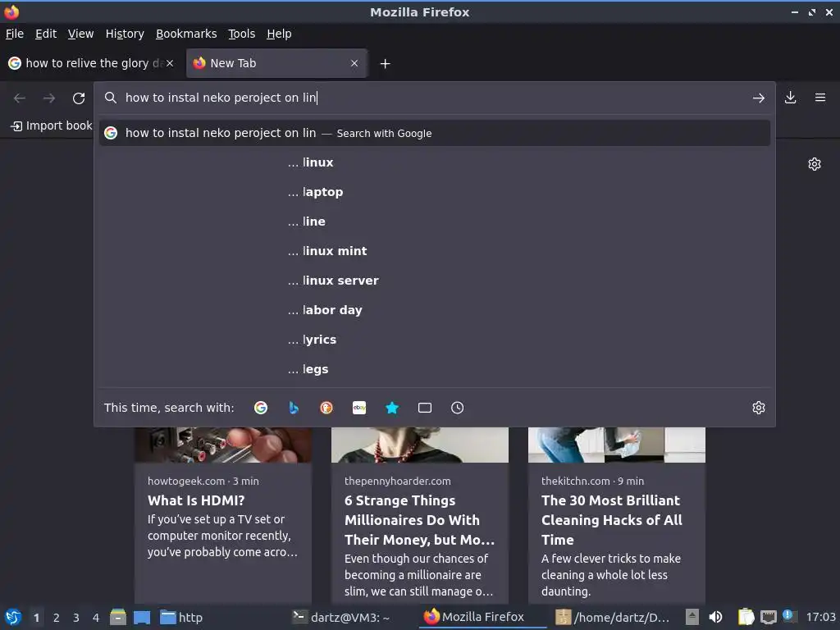Open '6 Strange Things Millionaires Do' article
The image size is (840, 630).
click(419, 520)
